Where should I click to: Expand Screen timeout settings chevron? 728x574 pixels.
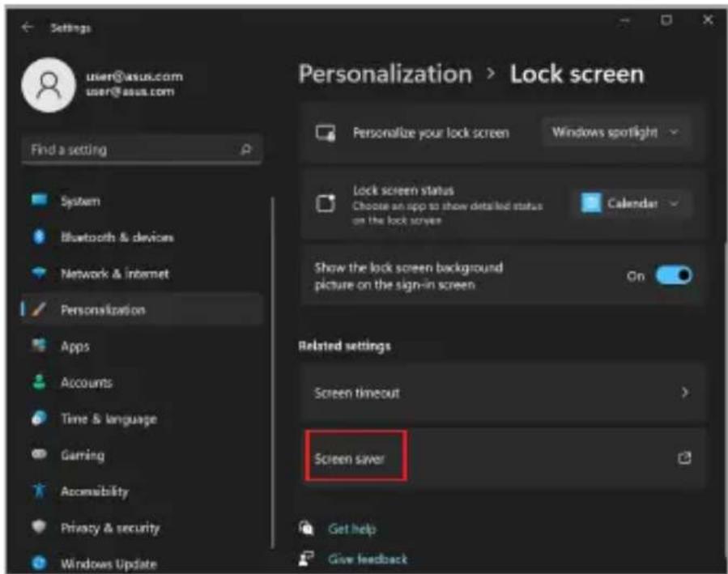point(685,393)
